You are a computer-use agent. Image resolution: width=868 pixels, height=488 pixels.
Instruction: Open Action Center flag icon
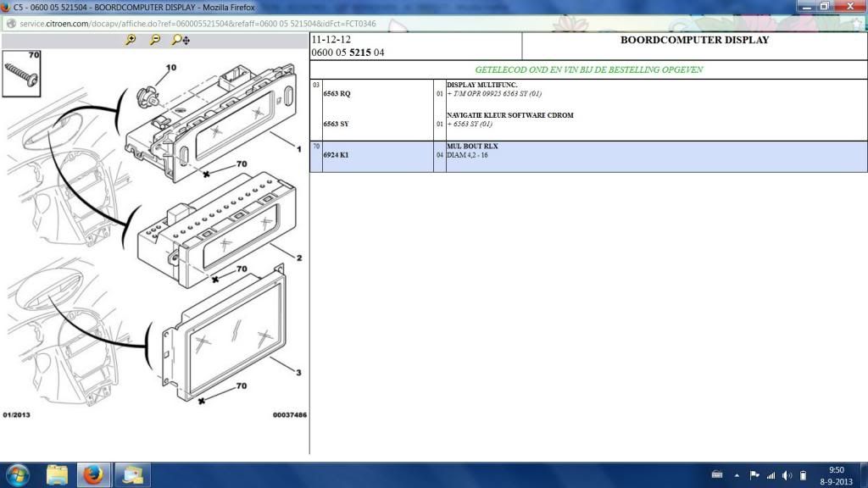pyautogui.click(x=754, y=474)
